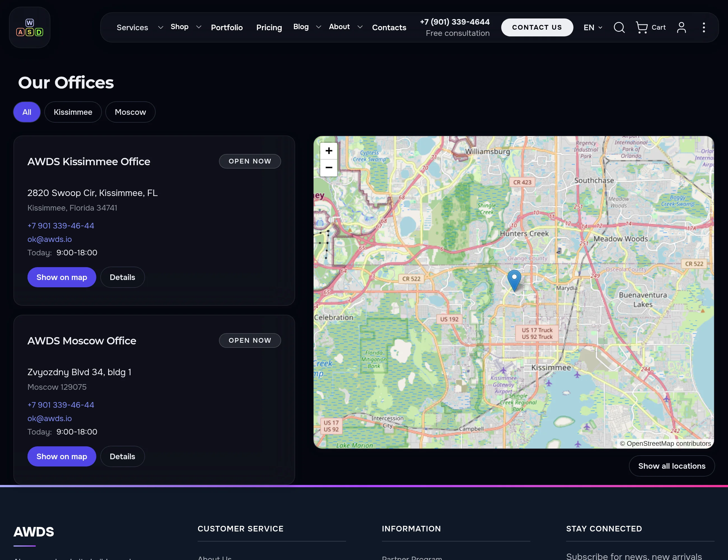
Task: Open the search magnifier icon
Action: click(619, 27)
